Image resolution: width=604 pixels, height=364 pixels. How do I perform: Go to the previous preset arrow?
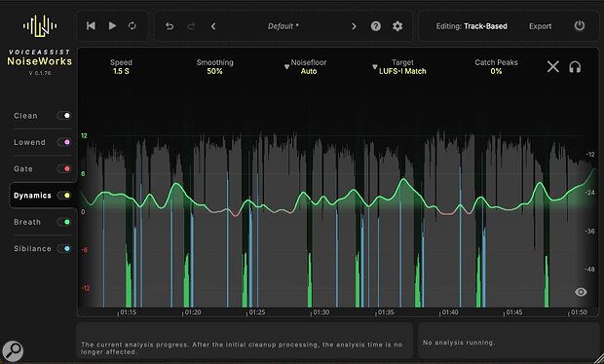click(x=213, y=26)
